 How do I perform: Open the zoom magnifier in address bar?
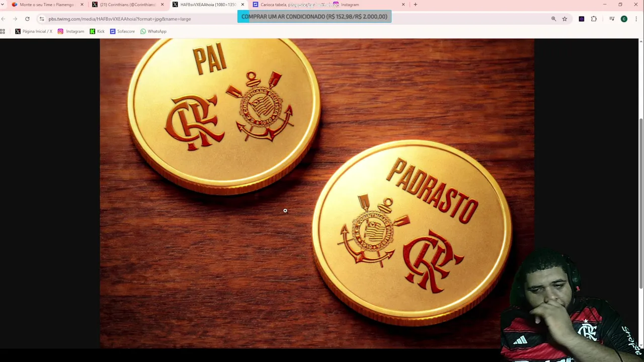[x=553, y=19]
